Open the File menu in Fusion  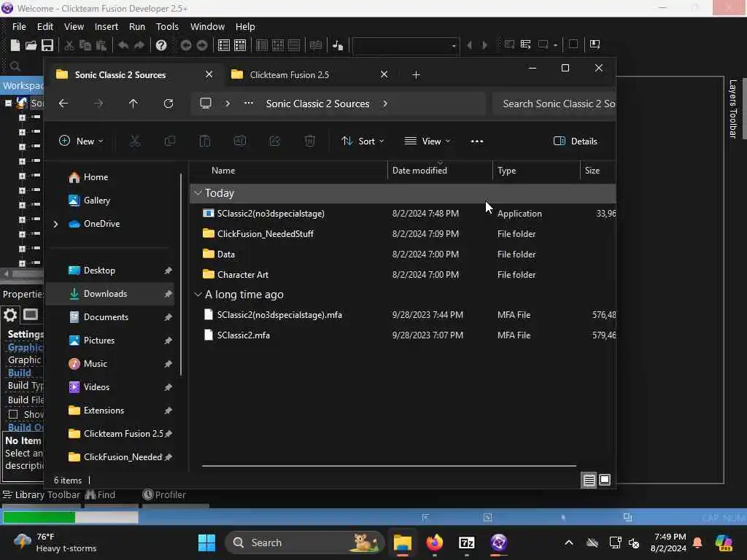click(19, 27)
